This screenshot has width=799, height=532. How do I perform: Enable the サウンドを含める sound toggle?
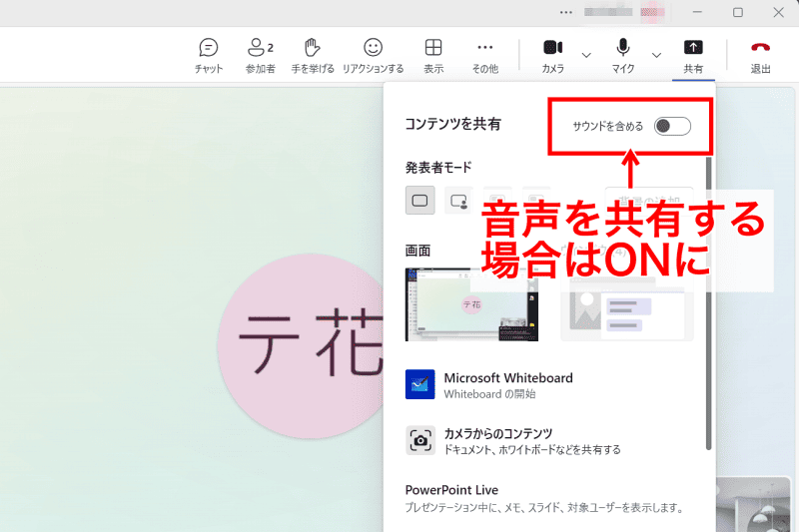point(671,126)
